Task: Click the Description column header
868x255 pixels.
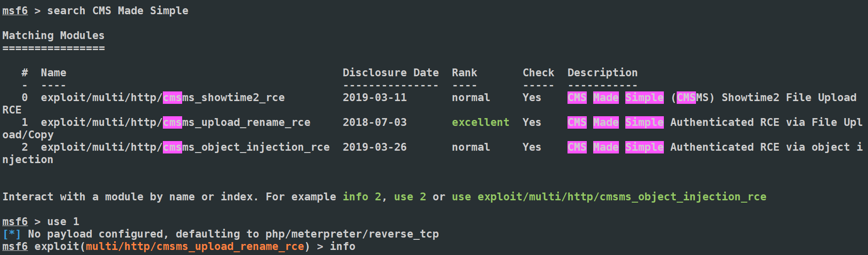Action: (602, 73)
